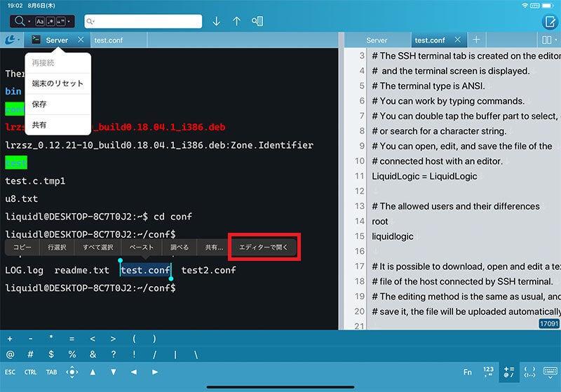Tap エディターで開く in the context bar
The image size is (561, 392).
[x=264, y=248]
